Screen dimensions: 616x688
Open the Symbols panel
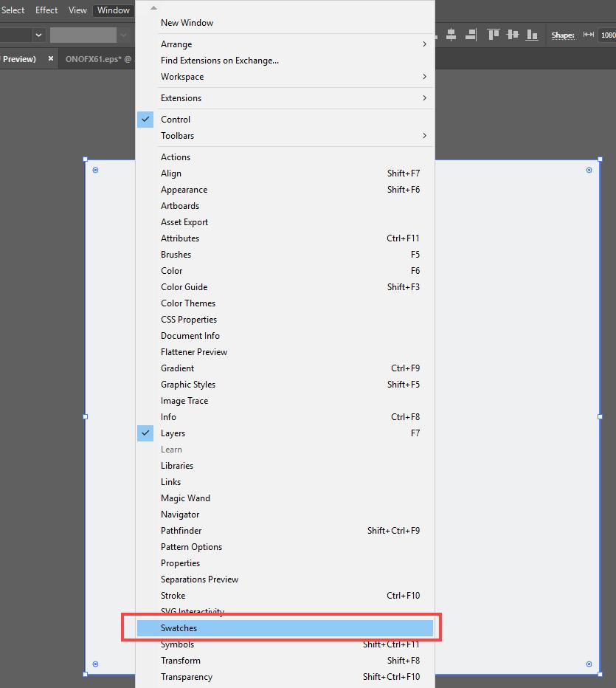(285, 644)
